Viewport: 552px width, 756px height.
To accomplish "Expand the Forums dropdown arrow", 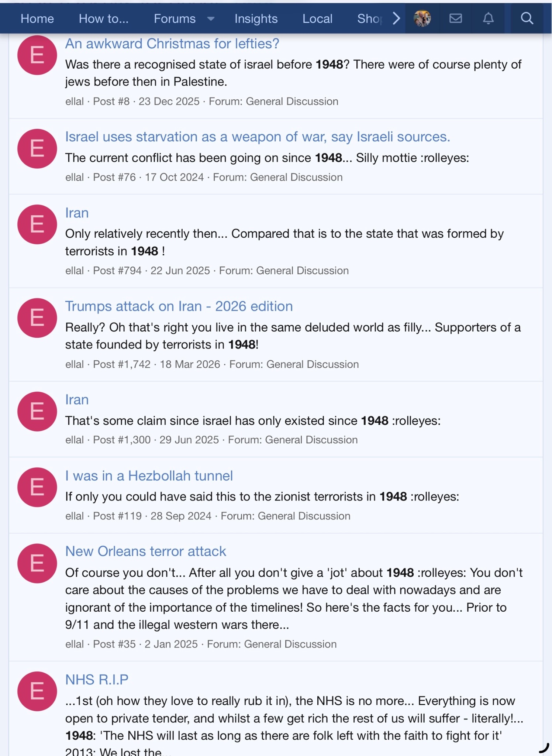I will [x=211, y=19].
